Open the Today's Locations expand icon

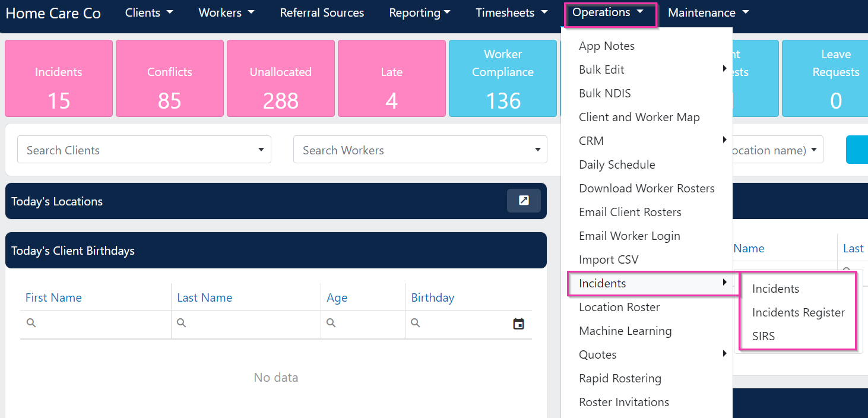coord(524,201)
